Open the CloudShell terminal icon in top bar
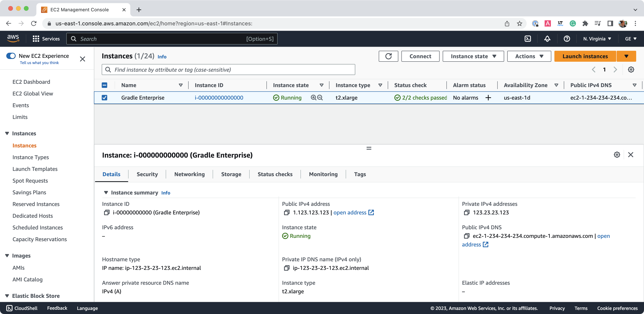The width and height of the screenshot is (644, 314). (528, 39)
